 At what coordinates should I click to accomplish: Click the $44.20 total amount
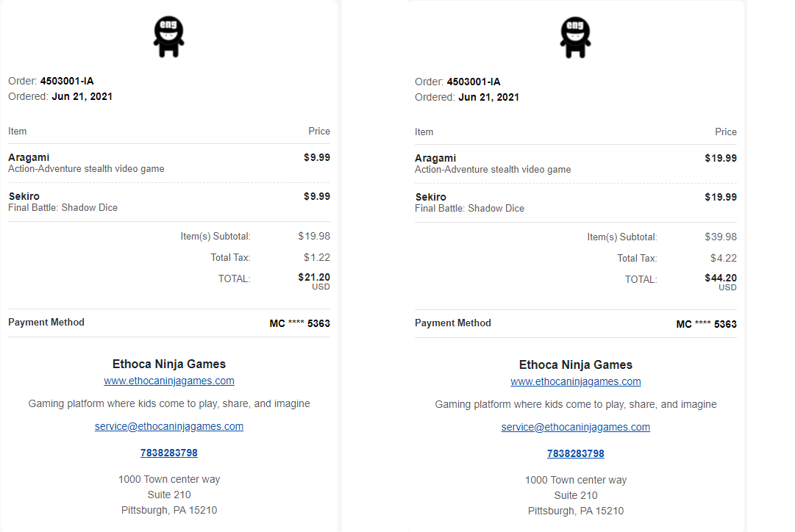tap(721, 278)
